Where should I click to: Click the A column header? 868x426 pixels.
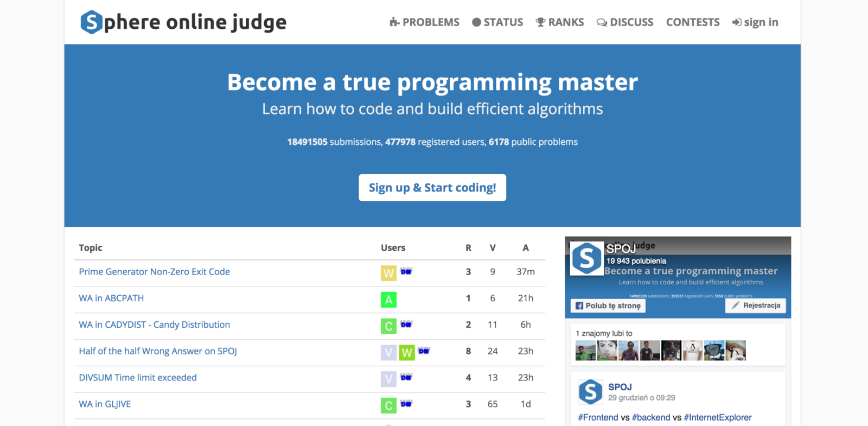coord(526,248)
